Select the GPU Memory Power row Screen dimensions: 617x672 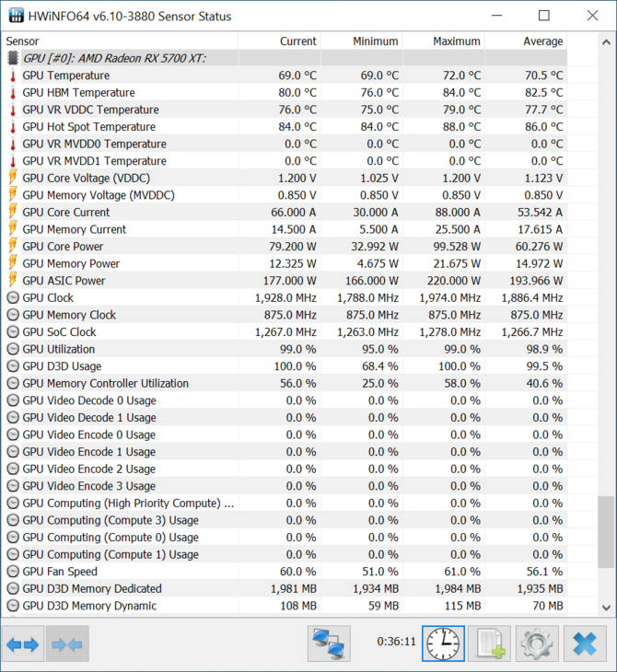286,263
